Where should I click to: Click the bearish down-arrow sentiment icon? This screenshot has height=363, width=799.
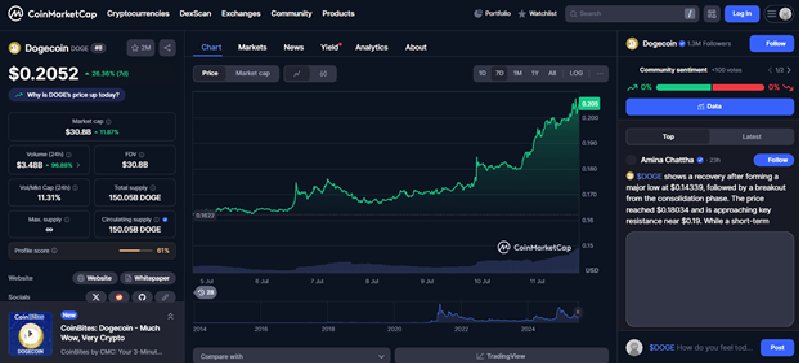(x=787, y=87)
